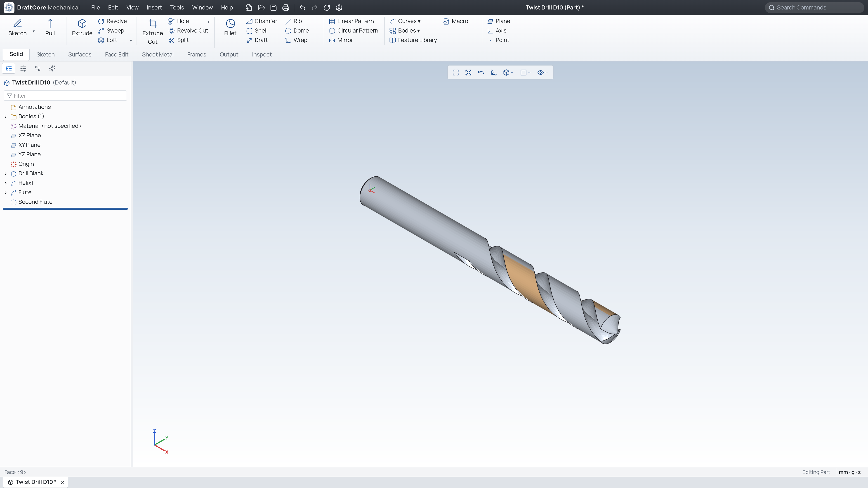
Task: Activate the Mirror feature
Action: coord(341,40)
